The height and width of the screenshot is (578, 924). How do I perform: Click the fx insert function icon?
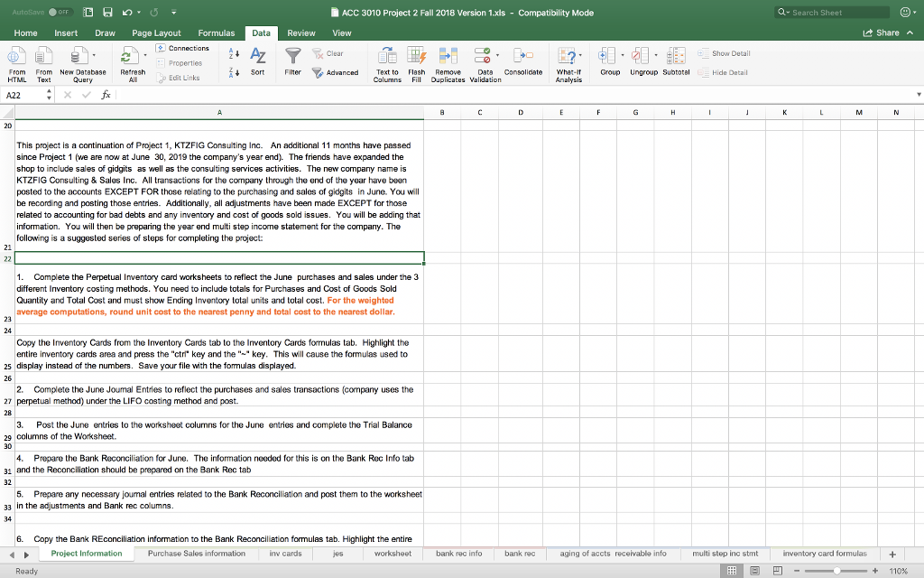[106, 94]
